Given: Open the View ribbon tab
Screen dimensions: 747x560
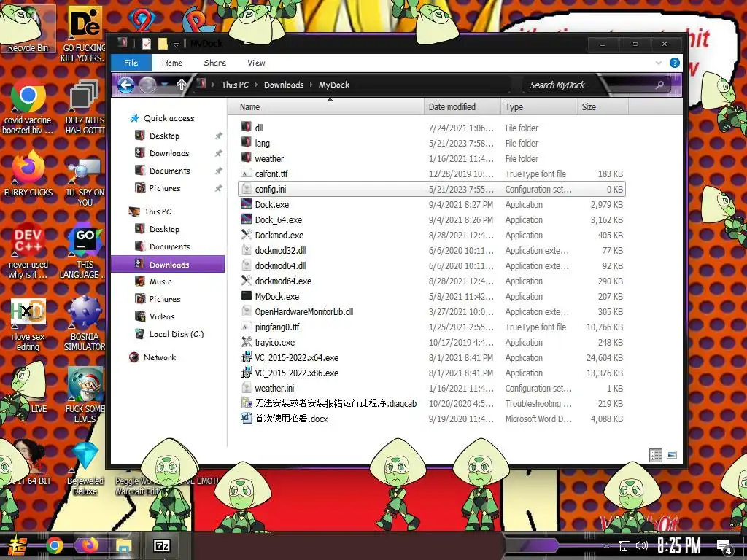Looking at the screenshot, I should click(x=256, y=63).
